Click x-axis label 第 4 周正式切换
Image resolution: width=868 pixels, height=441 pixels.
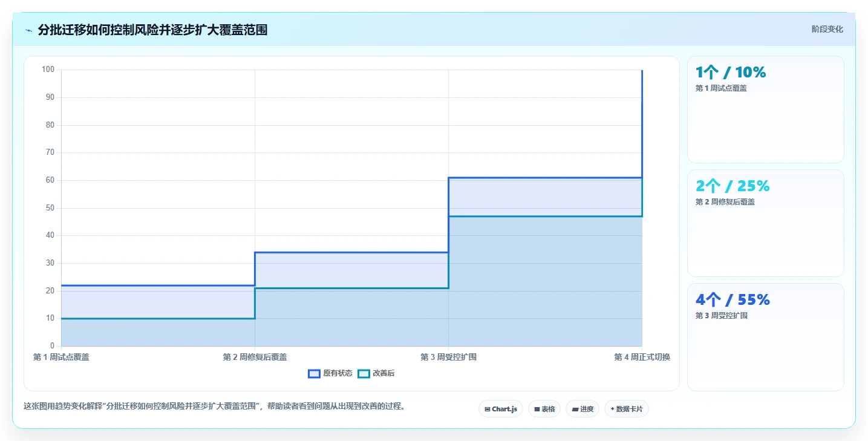point(642,358)
